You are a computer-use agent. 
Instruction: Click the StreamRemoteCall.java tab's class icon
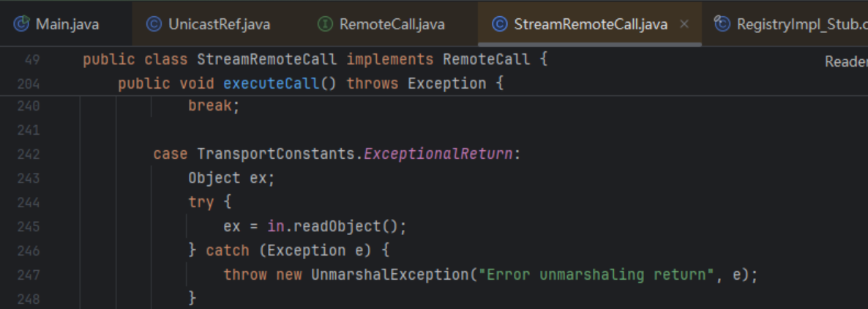[500, 24]
